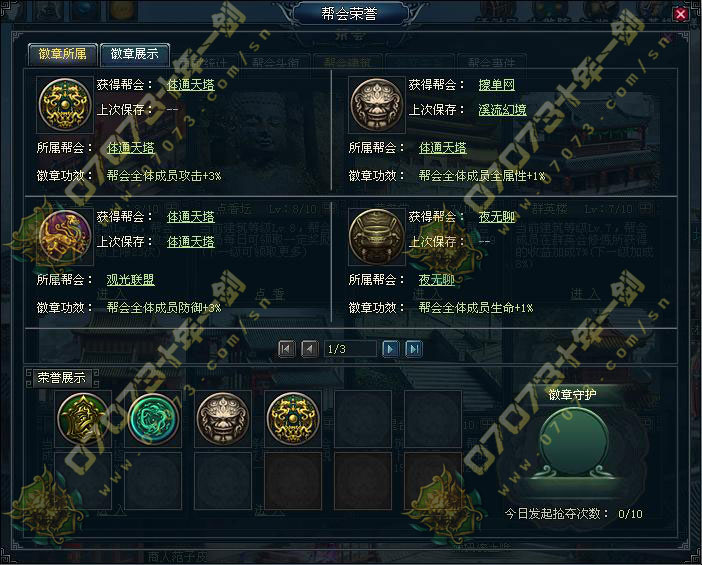Go to the next badge page

390,349
